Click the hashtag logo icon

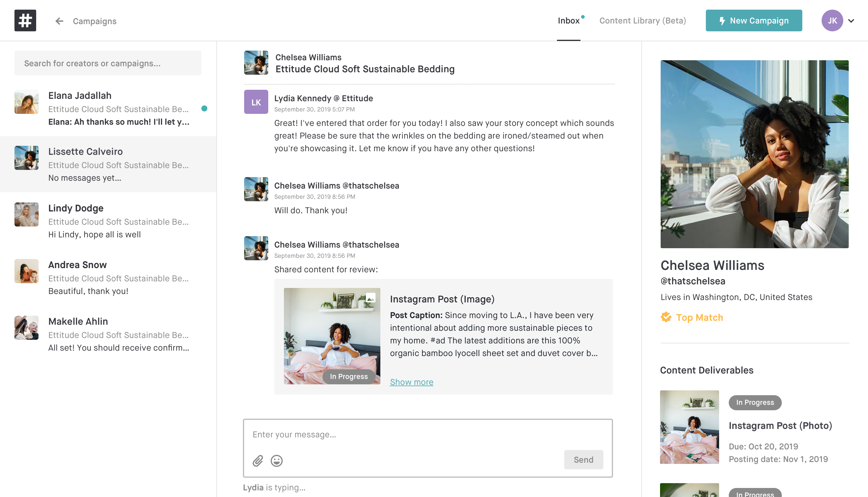(25, 20)
